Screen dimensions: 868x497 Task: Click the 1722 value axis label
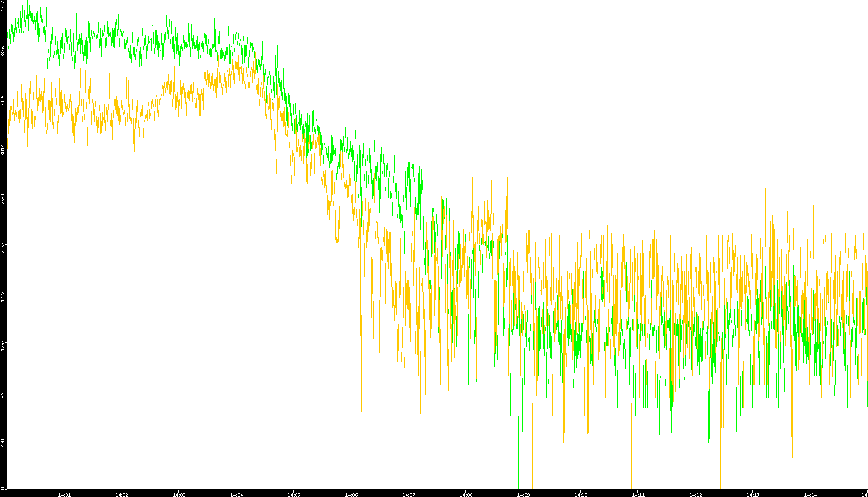(3, 297)
